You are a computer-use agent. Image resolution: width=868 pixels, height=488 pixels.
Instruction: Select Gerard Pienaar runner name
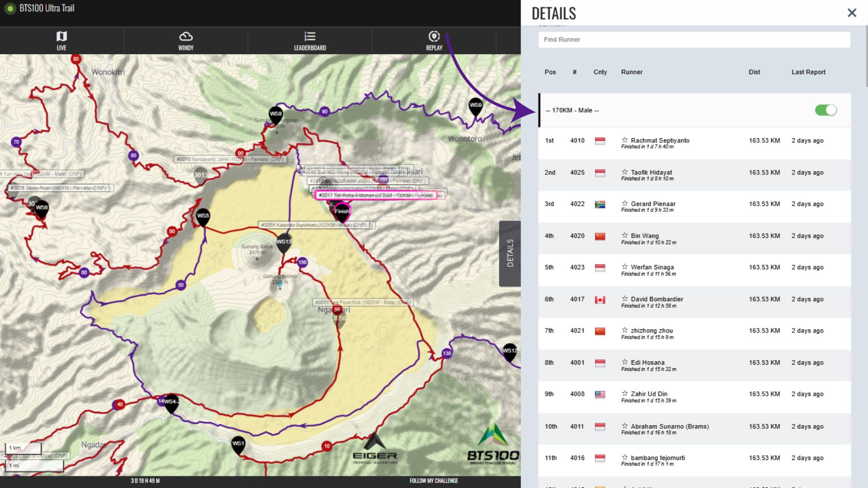(653, 203)
